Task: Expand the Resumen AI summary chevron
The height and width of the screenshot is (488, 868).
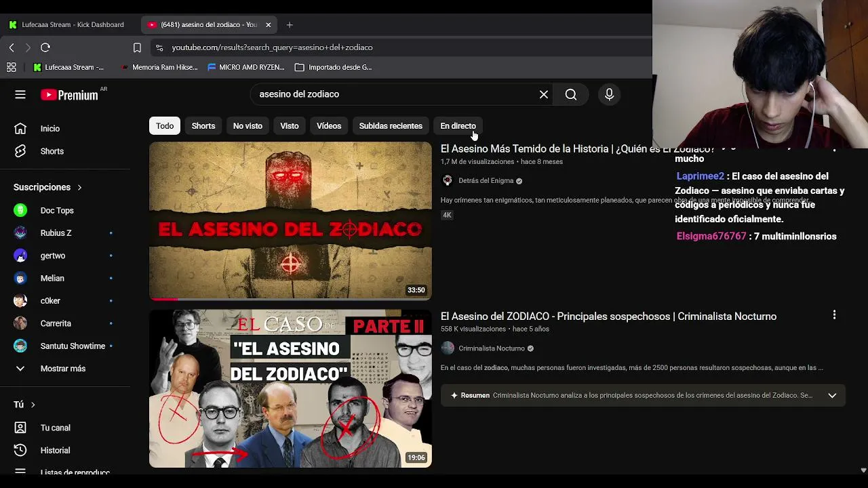Action: tap(832, 396)
